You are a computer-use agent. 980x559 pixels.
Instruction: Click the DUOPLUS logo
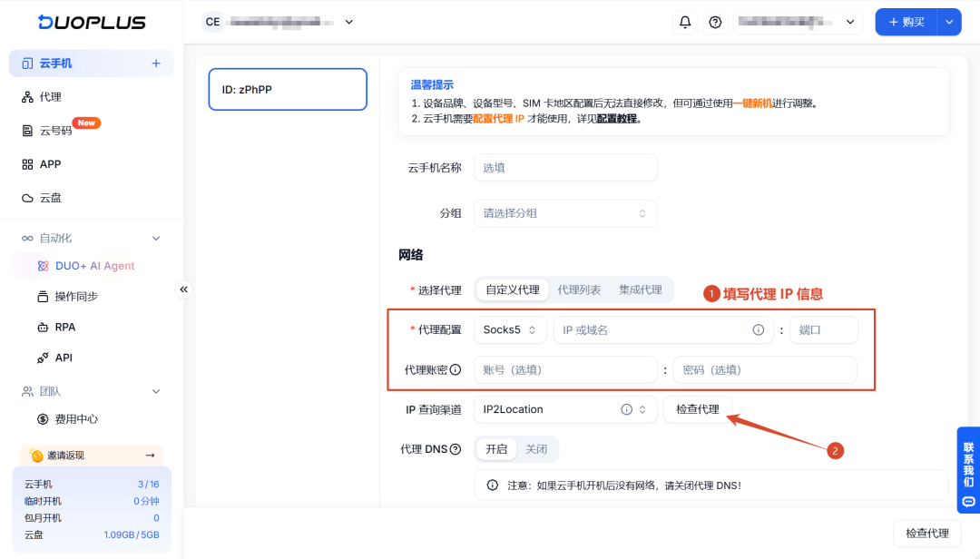coord(92,22)
